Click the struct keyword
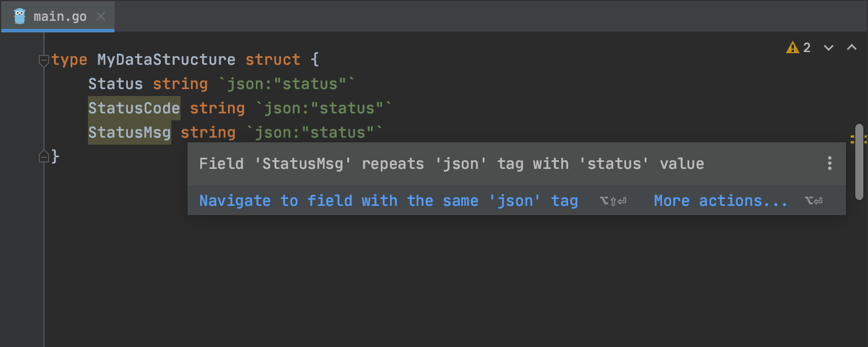Image resolution: width=868 pixels, height=347 pixels. pos(273,60)
